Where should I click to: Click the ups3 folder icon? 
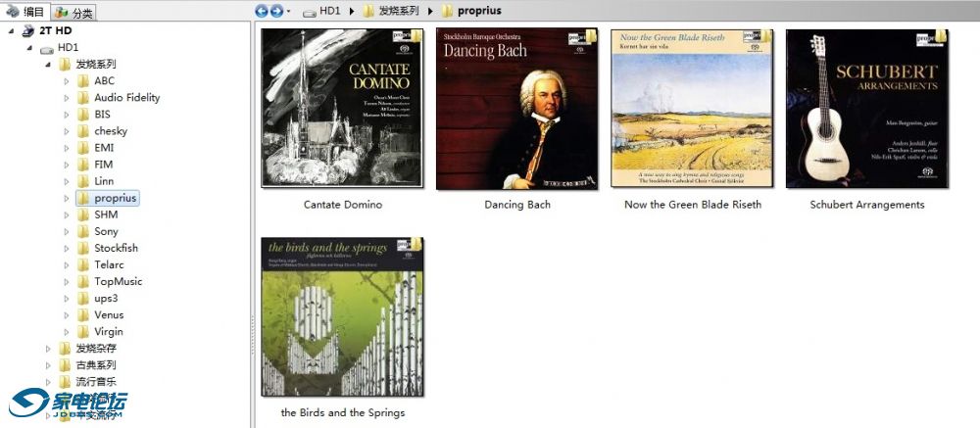click(x=83, y=299)
